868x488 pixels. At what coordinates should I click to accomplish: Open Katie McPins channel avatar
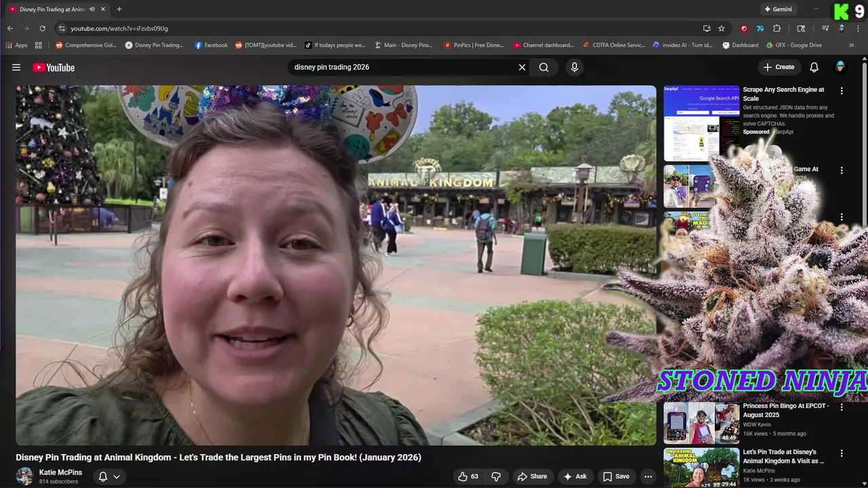tap(24, 476)
